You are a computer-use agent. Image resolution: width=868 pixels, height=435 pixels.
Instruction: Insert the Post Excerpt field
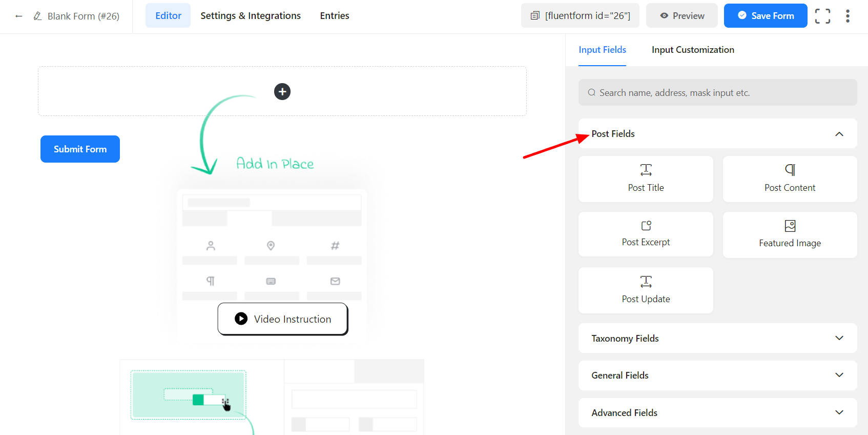point(646,234)
